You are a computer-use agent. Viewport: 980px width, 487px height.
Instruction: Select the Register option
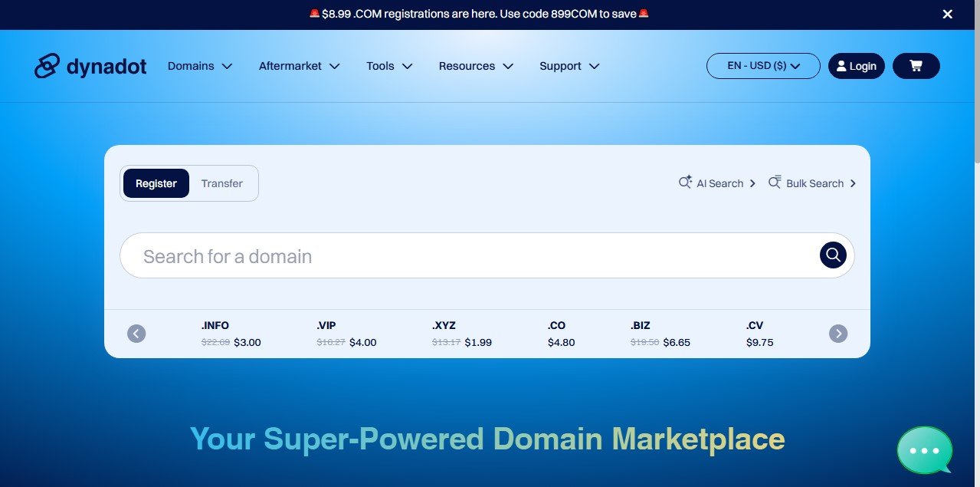pos(156,183)
